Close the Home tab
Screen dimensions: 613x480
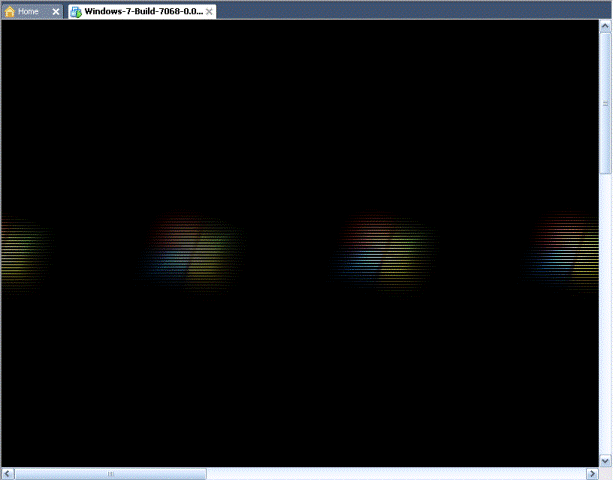click(x=56, y=12)
